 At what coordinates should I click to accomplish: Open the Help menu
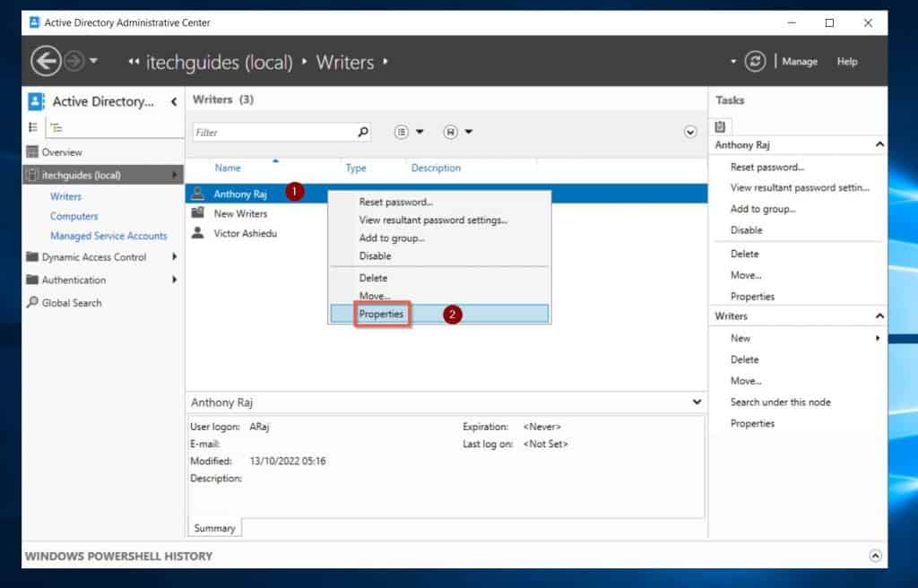(x=846, y=62)
